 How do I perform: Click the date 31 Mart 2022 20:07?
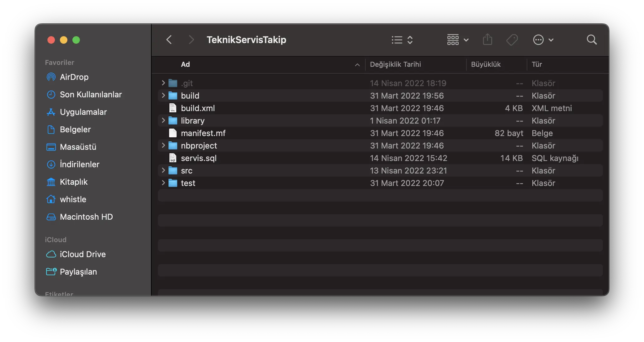[x=407, y=183]
